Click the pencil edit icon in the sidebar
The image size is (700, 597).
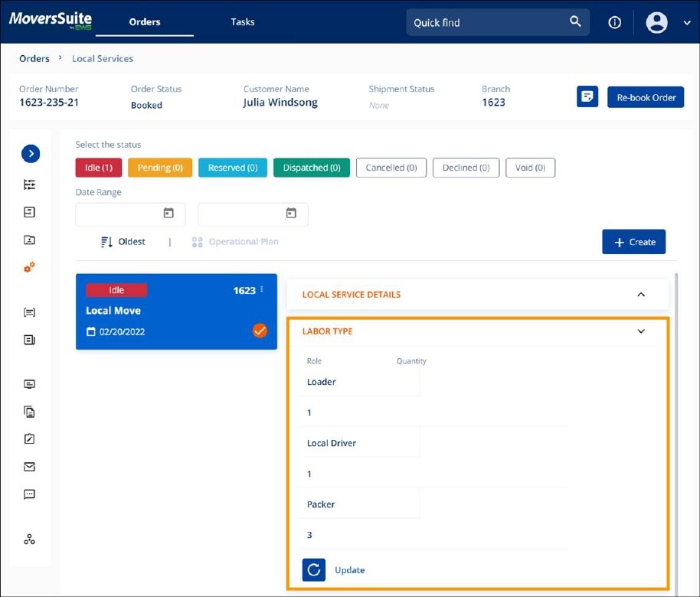point(29,439)
